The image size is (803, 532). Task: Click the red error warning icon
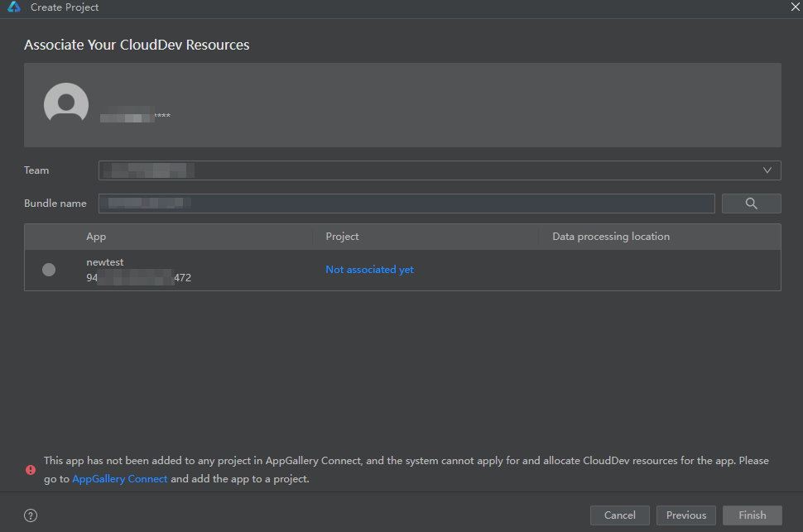(x=31, y=469)
